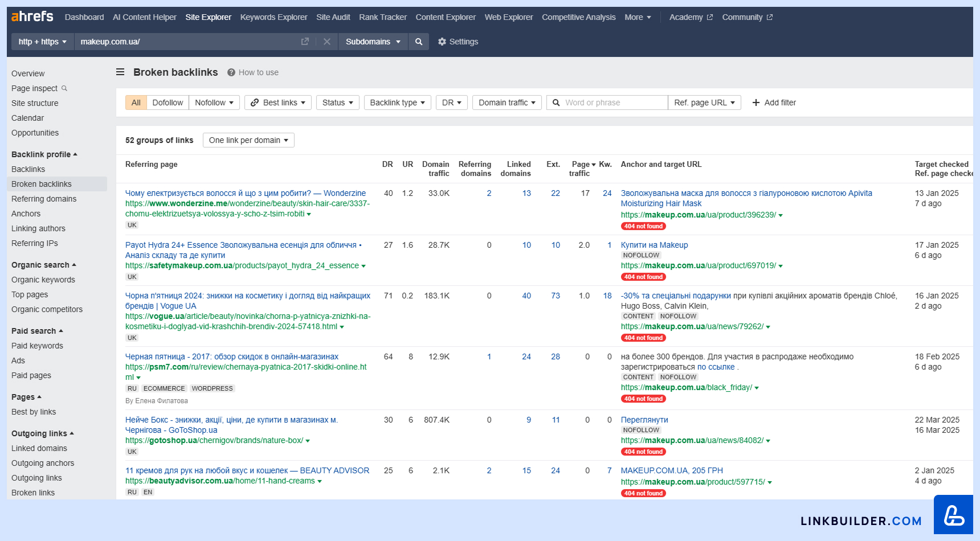This screenshot has width=980, height=541.
Task: Collapse the Paid search section
Action: pyautogui.click(x=37, y=331)
